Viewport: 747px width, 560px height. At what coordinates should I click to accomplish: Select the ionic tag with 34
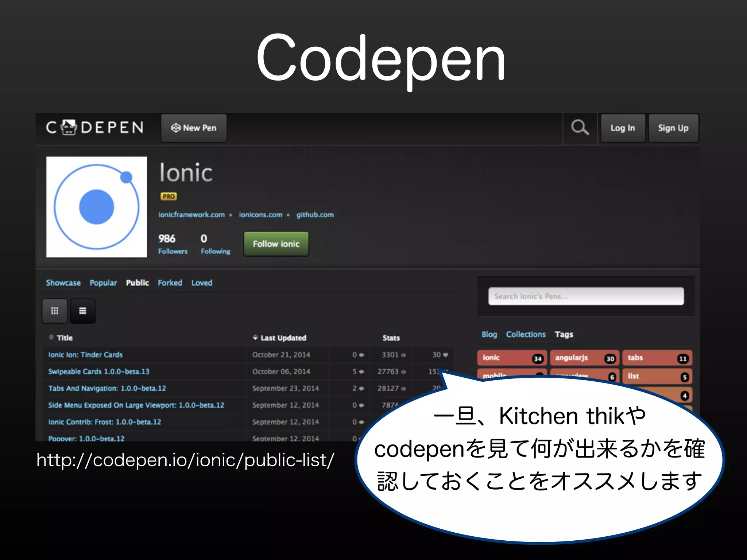point(512,358)
